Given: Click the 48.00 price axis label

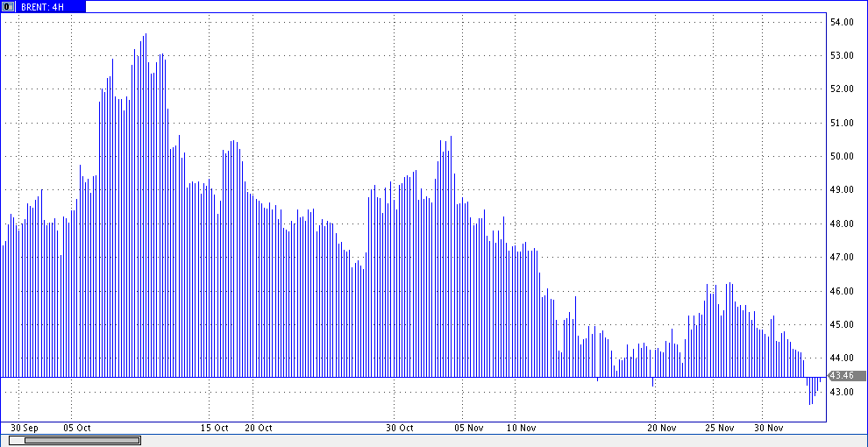Looking at the screenshot, I should click(842, 224).
